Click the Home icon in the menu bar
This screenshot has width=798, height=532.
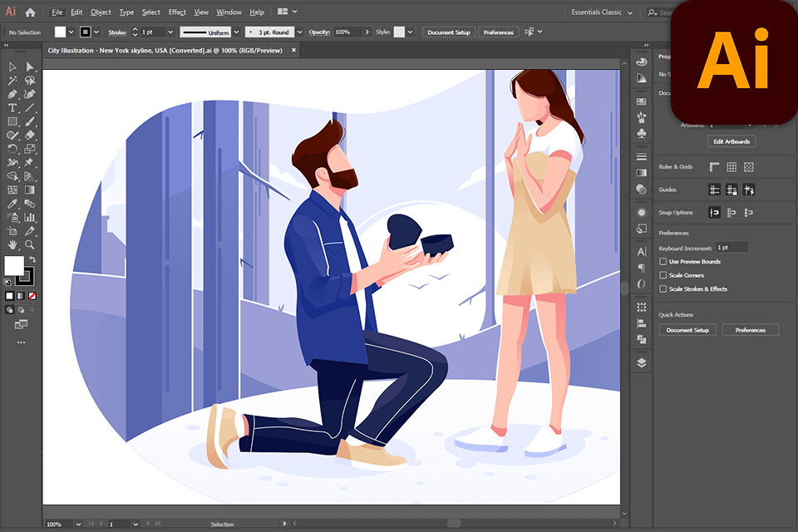pyautogui.click(x=31, y=12)
